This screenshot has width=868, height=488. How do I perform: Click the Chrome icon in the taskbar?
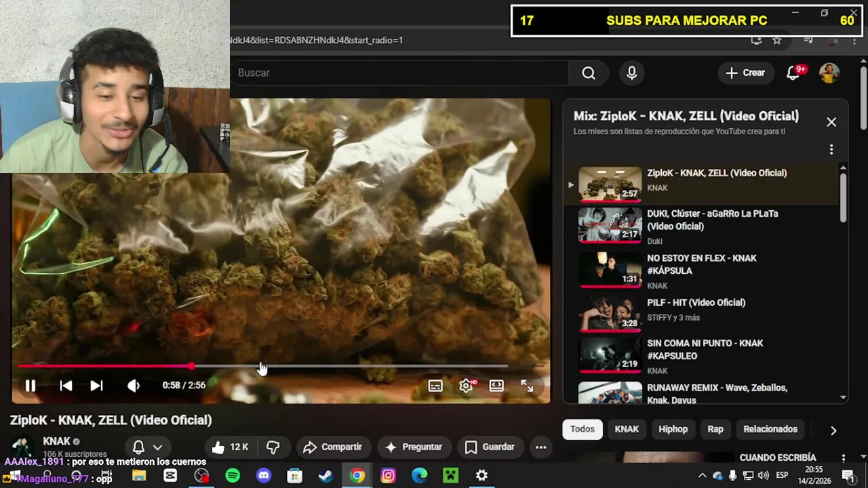pyautogui.click(x=357, y=476)
